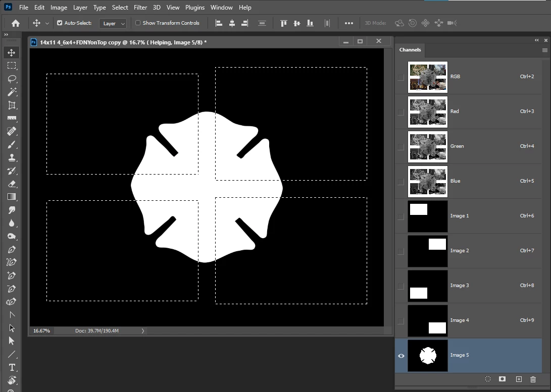Viewport: 551px width, 392px height.
Task: Select the Ruler tool
Action: [12, 118]
